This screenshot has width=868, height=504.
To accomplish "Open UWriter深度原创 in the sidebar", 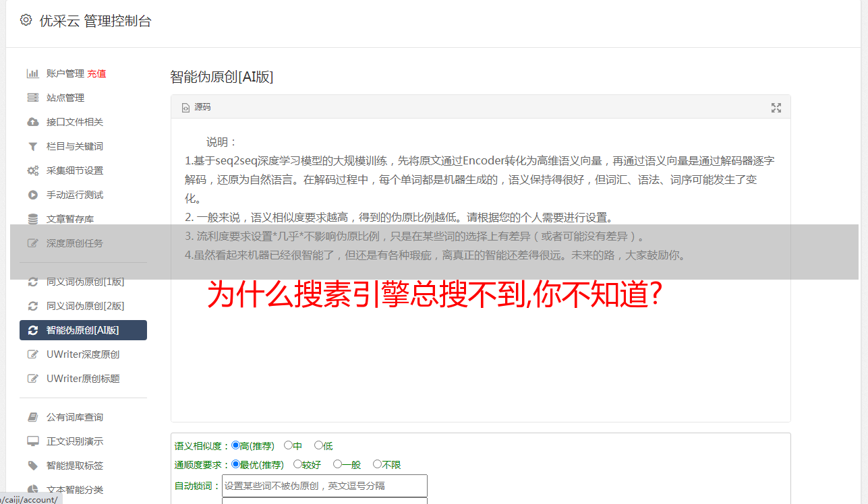I will [83, 354].
